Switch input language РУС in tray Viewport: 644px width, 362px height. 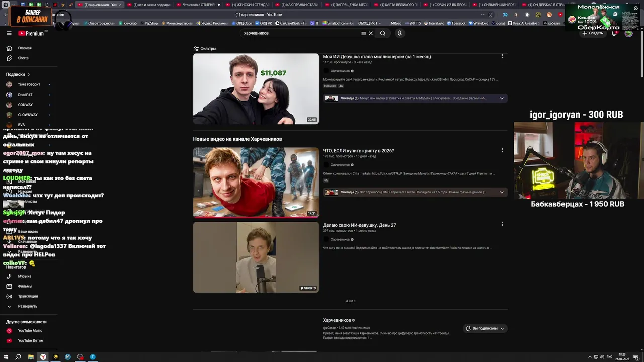point(610,357)
